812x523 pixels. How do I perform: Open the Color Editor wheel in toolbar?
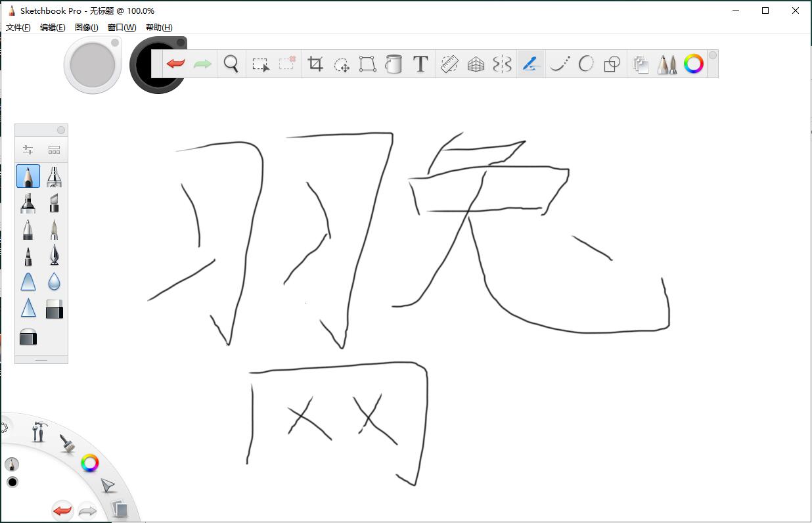(x=694, y=64)
